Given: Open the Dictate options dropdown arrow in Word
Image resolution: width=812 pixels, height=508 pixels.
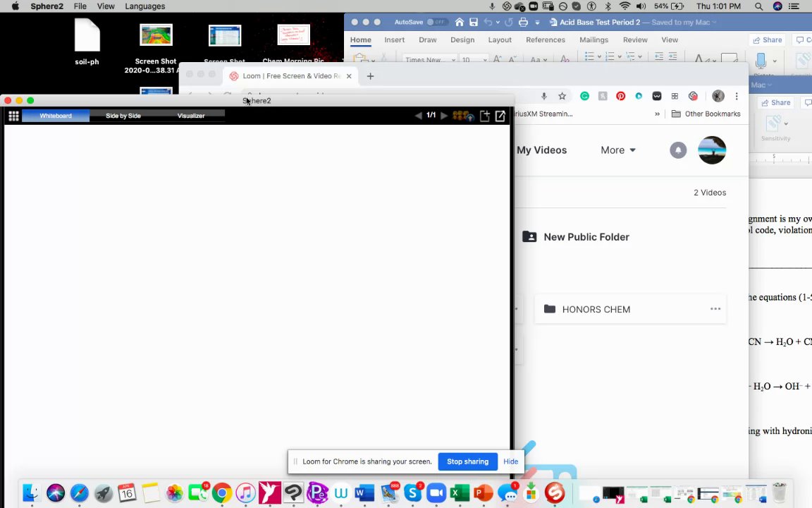Looking at the screenshot, I should click(775, 61).
